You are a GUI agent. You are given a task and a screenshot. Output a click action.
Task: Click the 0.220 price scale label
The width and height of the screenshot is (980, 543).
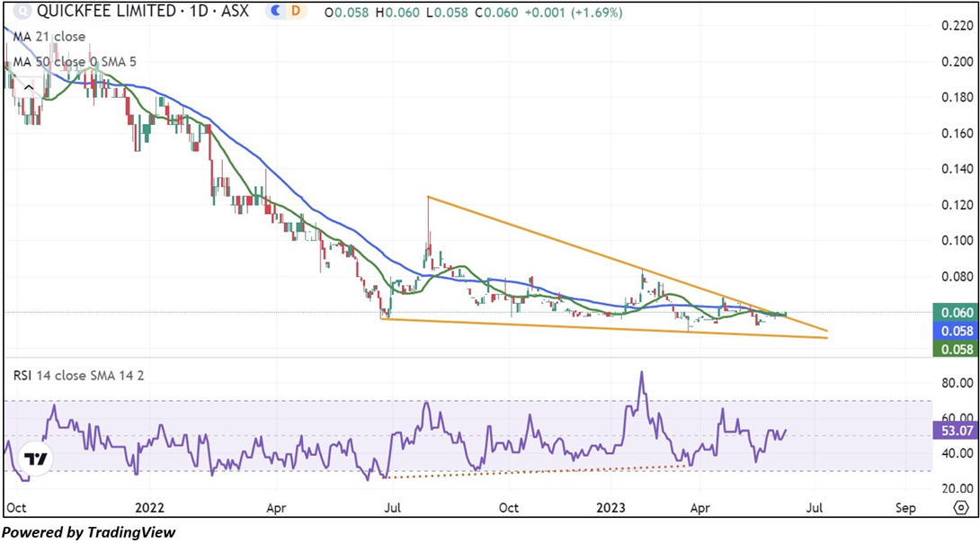pyautogui.click(x=957, y=25)
